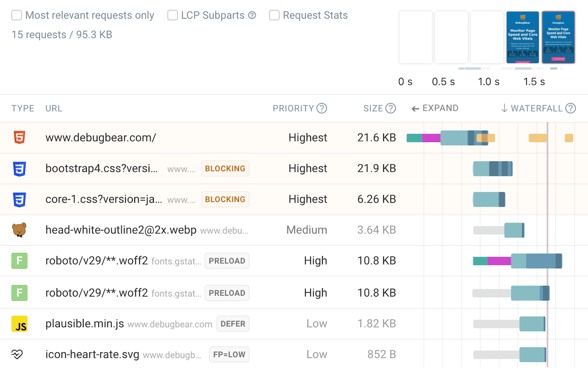
Task: Click the BLOCKING badge on bootstrap4.css
Action: click(x=225, y=169)
